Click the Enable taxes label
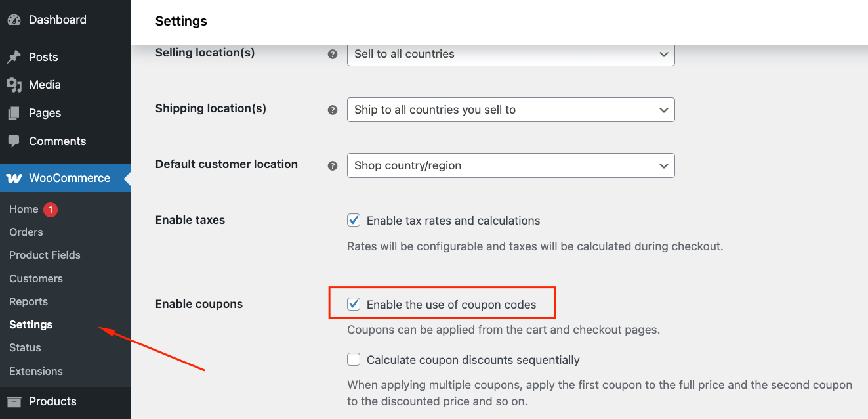 click(190, 220)
